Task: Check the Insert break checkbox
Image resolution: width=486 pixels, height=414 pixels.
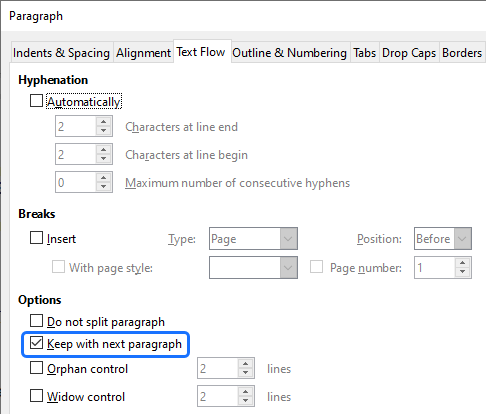Action: (36, 238)
